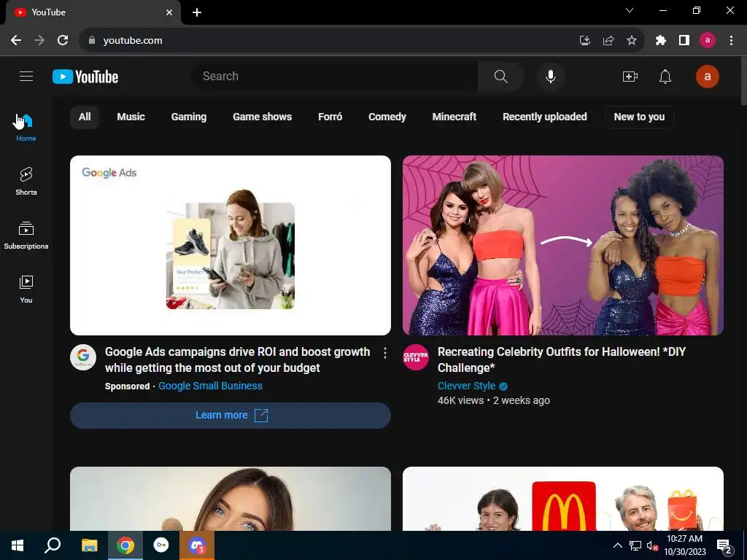Play the Celebrity Outfits Halloween thumbnail
Viewport: 747px width, 560px height.
pyautogui.click(x=562, y=245)
